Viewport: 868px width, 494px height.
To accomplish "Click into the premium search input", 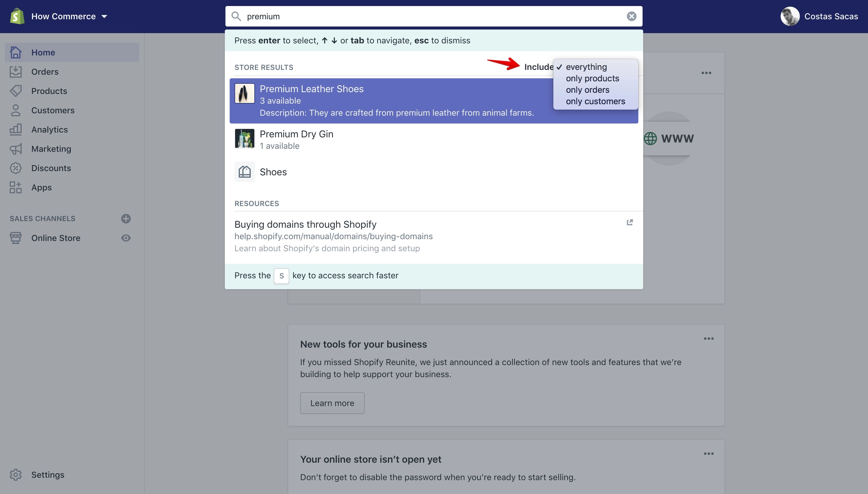I will tap(434, 16).
